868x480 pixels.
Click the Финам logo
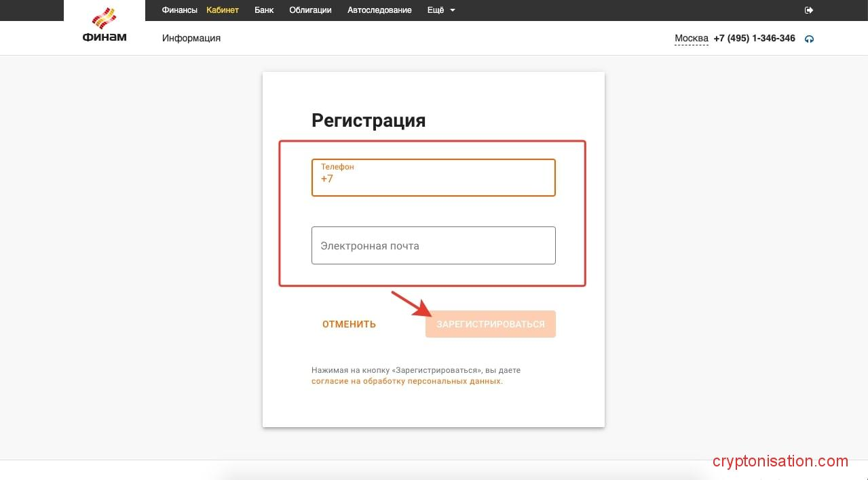(103, 24)
